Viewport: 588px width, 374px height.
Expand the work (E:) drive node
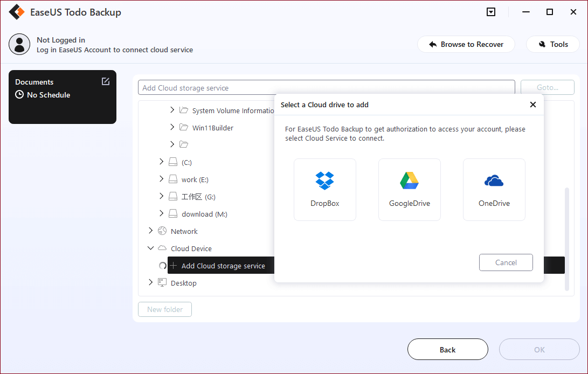click(x=161, y=179)
